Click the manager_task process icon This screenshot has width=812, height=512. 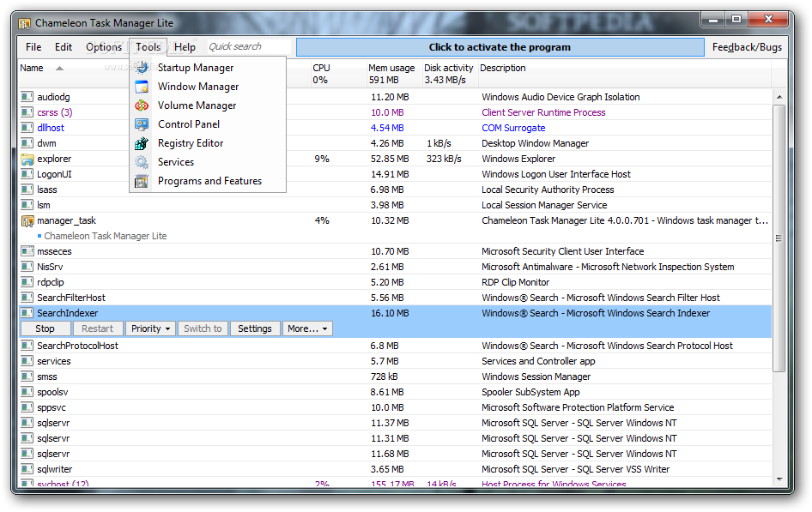coord(27,220)
